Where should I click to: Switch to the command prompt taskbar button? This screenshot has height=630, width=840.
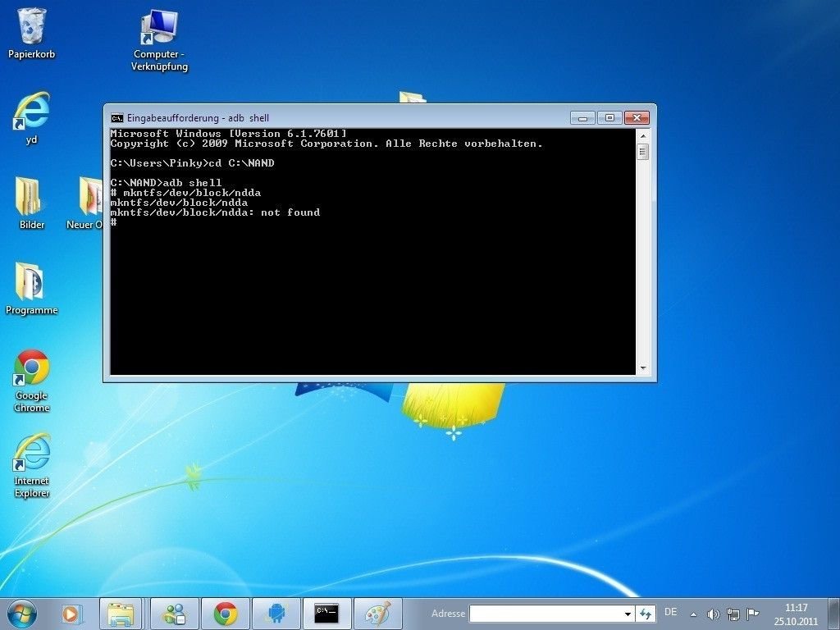coord(326,614)
